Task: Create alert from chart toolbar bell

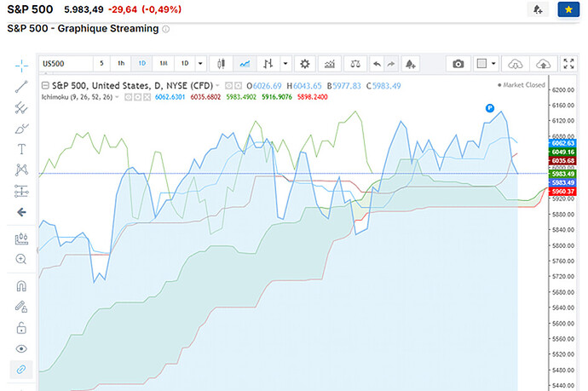Action: (x=411, y=64)
